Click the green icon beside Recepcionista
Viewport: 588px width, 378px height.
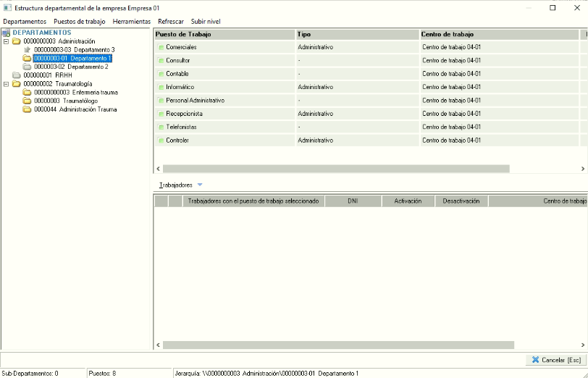161,114
